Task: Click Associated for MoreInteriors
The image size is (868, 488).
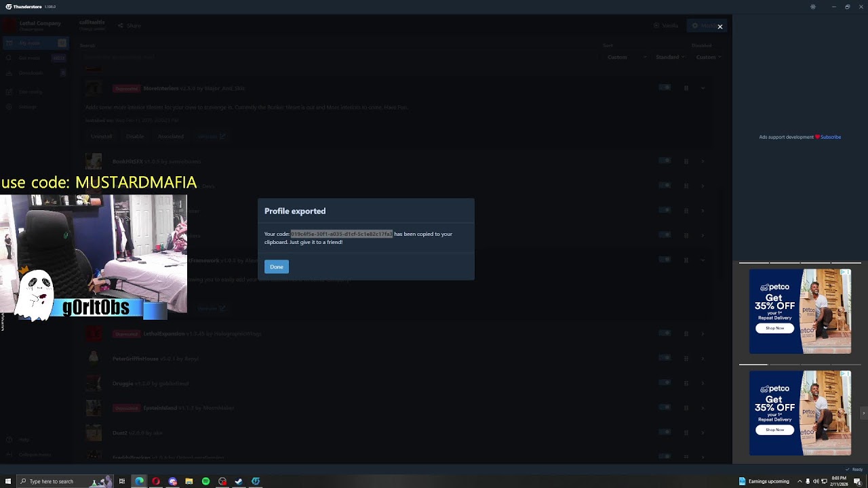Action: point(171,136)
